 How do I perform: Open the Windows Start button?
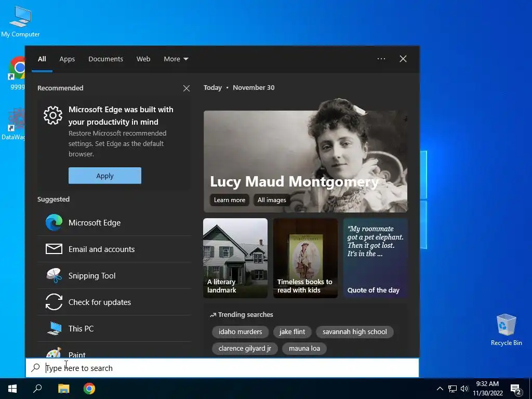tap(12, 389)
